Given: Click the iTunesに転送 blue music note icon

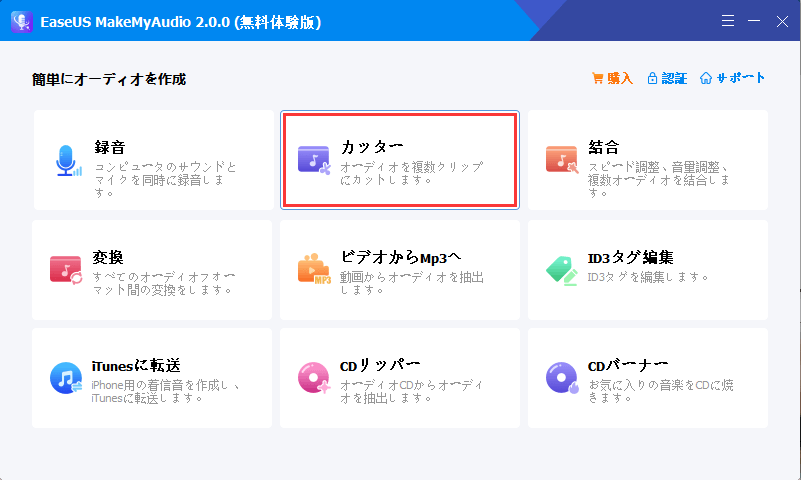Looking at the screenshot, I should point(66,378).
